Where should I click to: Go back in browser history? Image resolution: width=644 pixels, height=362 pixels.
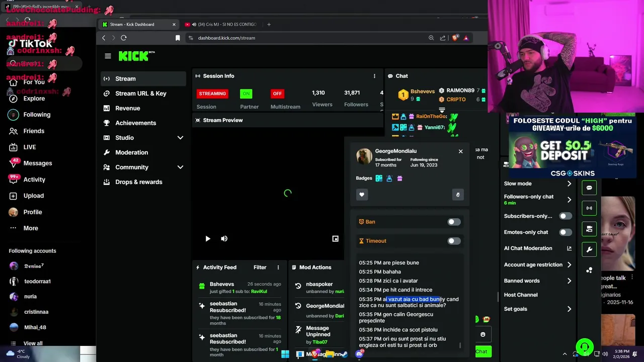coord(104,38)
